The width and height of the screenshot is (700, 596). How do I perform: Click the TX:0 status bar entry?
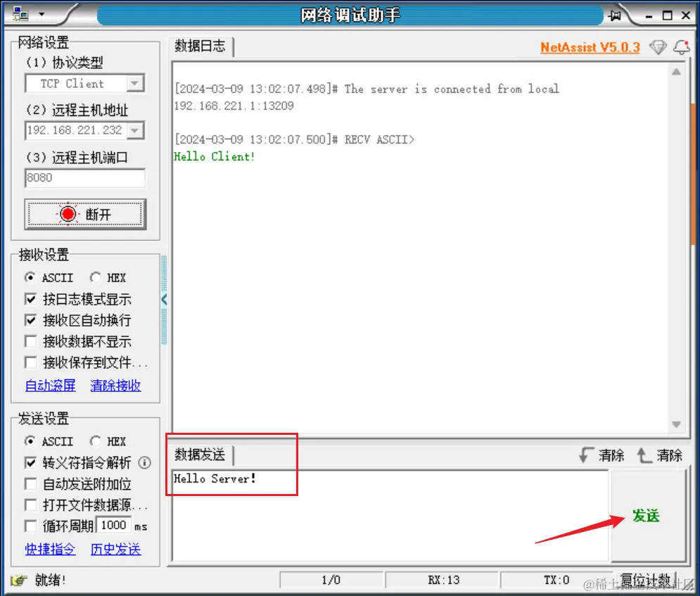point(556,580)
